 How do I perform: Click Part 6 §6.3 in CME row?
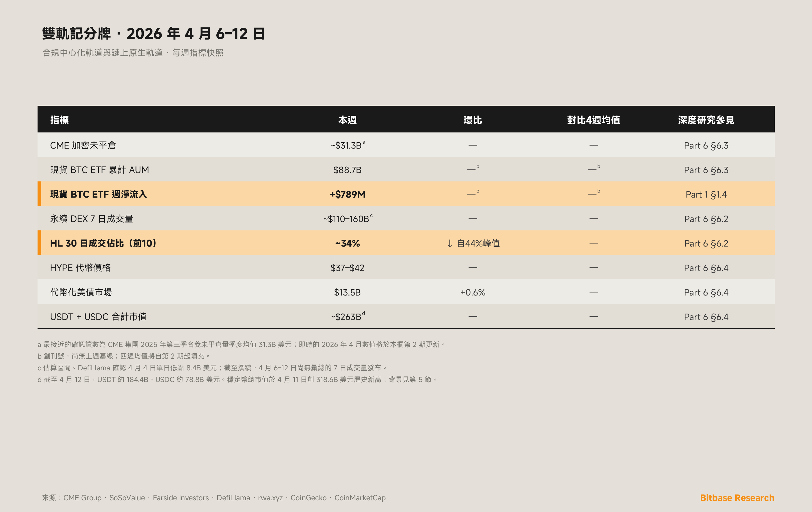(x=706, y=146)
